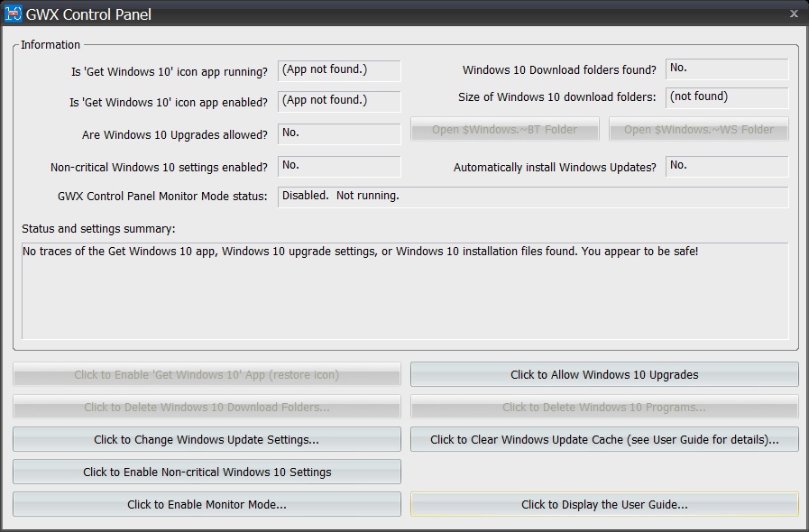Click the disabled Enable 'Get Windows 10' App button
This screenshot has width=809, height=532.
click(207, 374)
